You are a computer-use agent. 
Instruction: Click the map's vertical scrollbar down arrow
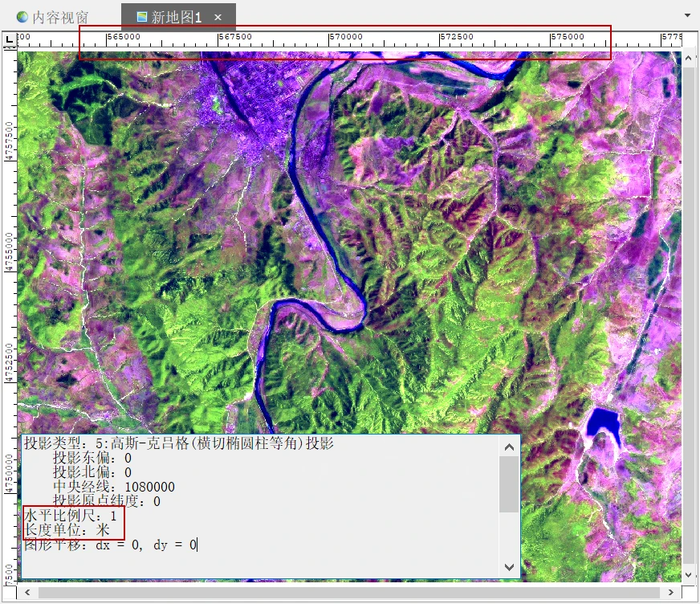pyautogui.click(x=690, y=574)
